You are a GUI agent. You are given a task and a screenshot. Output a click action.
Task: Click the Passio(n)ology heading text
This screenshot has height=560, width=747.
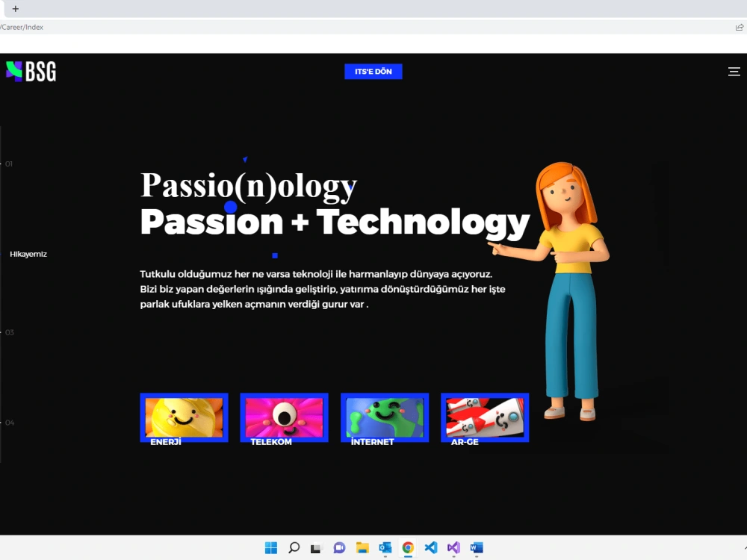[248, 186]
